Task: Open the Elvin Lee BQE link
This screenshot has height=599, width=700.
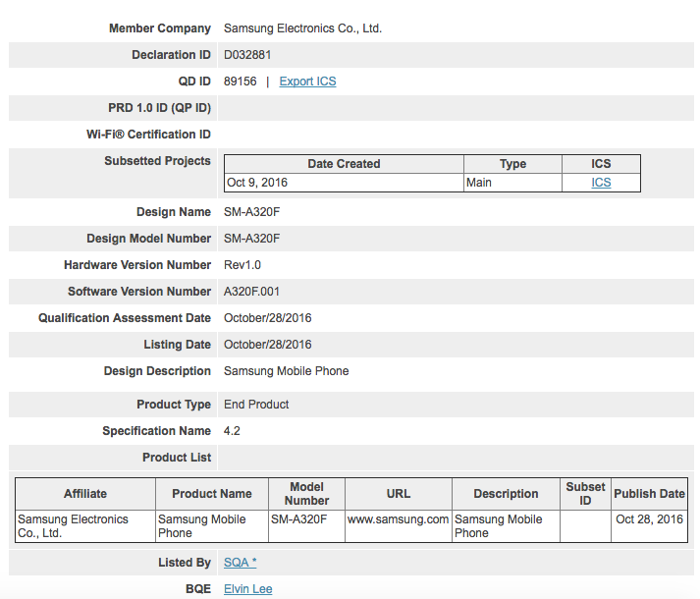Action: click(x=247, y=589)
